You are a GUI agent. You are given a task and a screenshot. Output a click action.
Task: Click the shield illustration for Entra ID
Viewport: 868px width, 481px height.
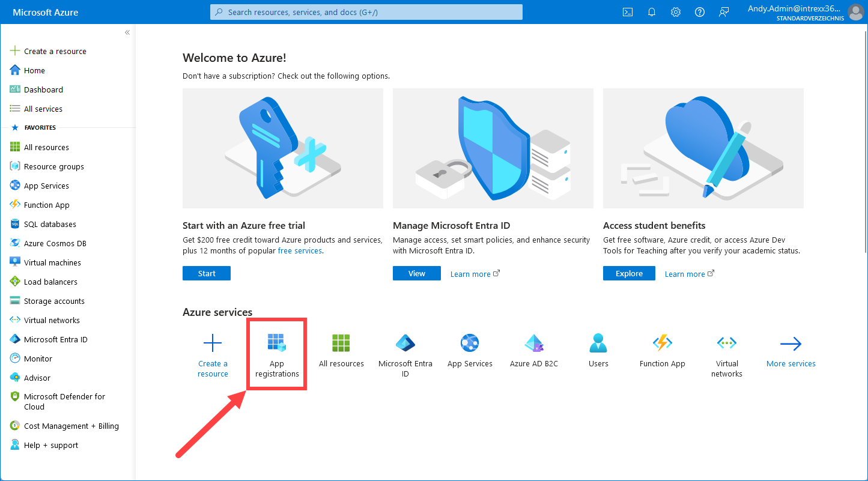pos(493,148)
